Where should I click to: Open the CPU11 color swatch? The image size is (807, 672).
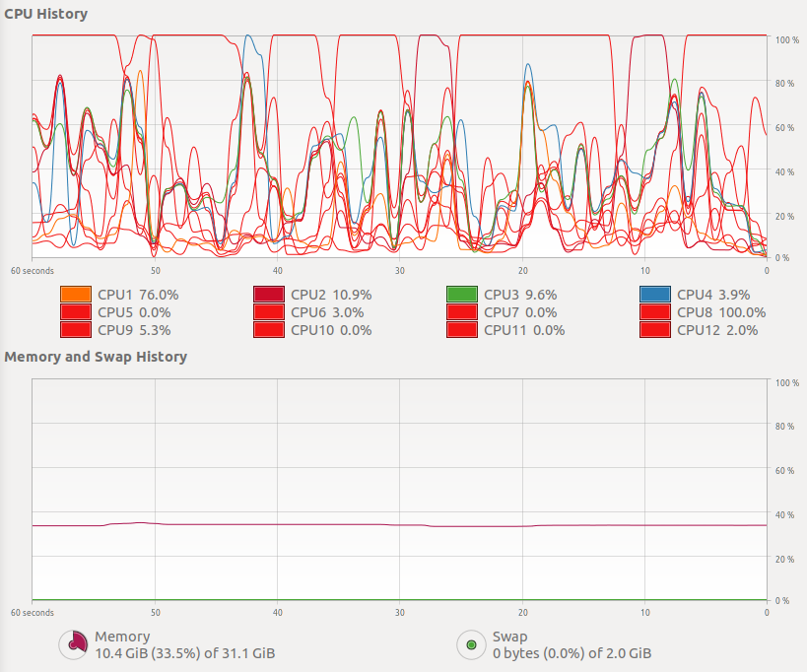[x=462, y=330]
